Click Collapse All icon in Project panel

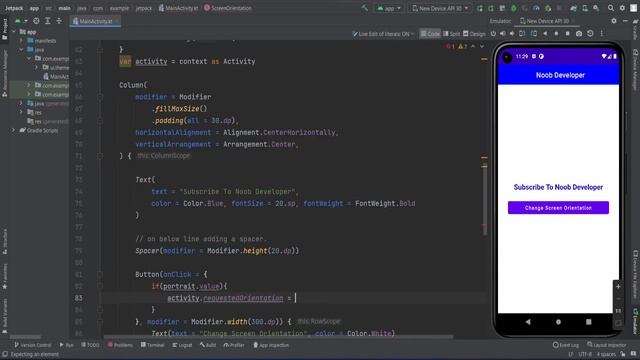point(59,21)
